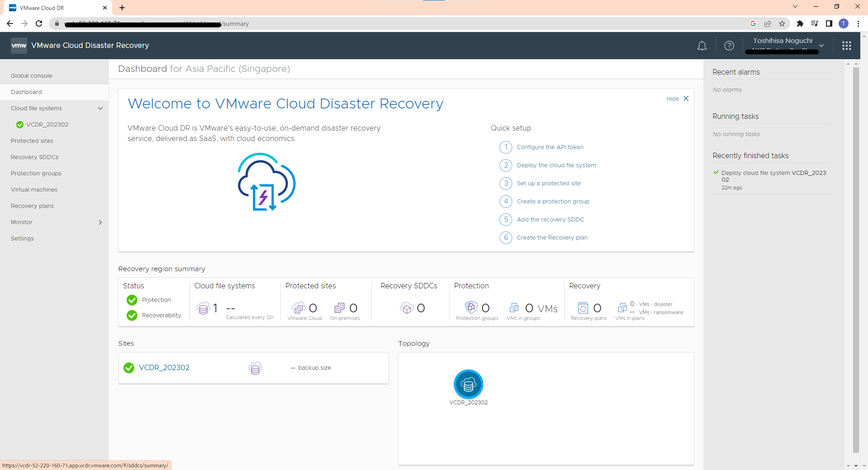Open the VCDR_202302 site link
Screen dimensions: 868x470
click(x=164, y=368)
